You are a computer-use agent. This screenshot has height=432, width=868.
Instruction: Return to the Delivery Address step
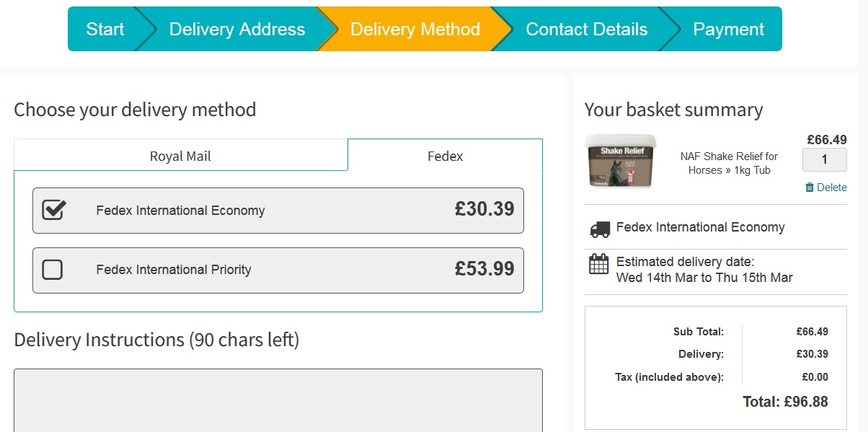coord(236,30)
